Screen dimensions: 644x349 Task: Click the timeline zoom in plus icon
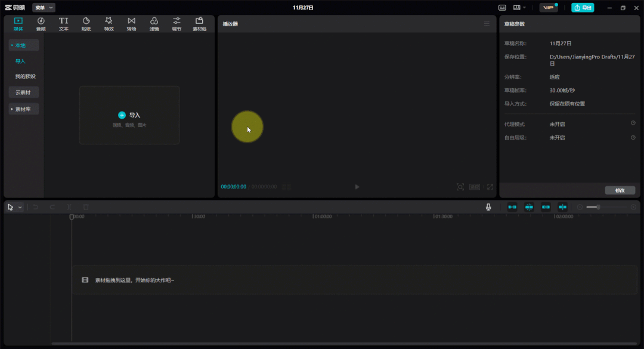(633, 207)
